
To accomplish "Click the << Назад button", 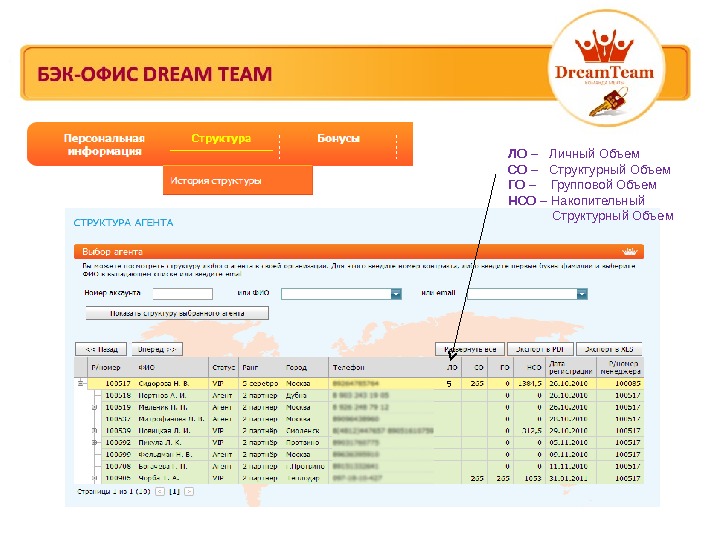I will click(101, 349).
